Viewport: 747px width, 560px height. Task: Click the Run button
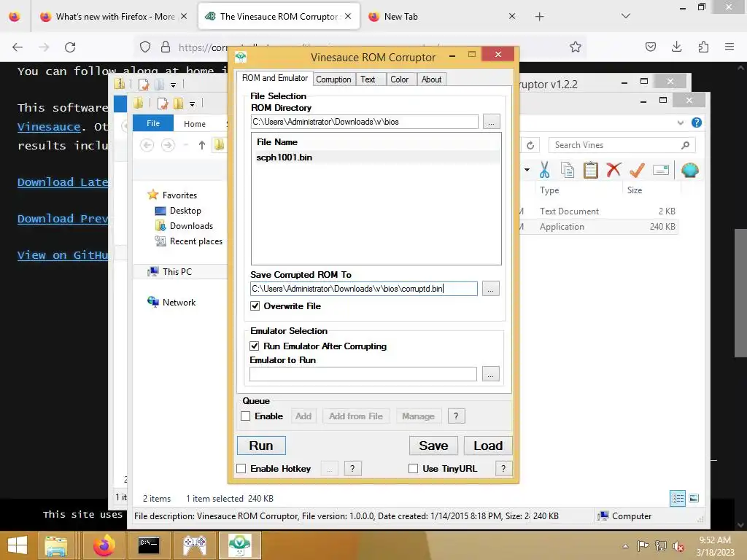point(261,446)
